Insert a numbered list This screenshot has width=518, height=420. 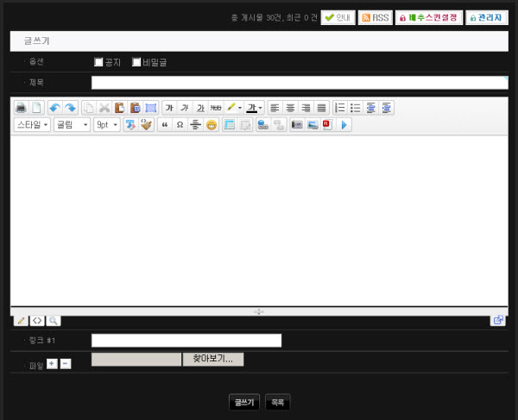(339, 108)
